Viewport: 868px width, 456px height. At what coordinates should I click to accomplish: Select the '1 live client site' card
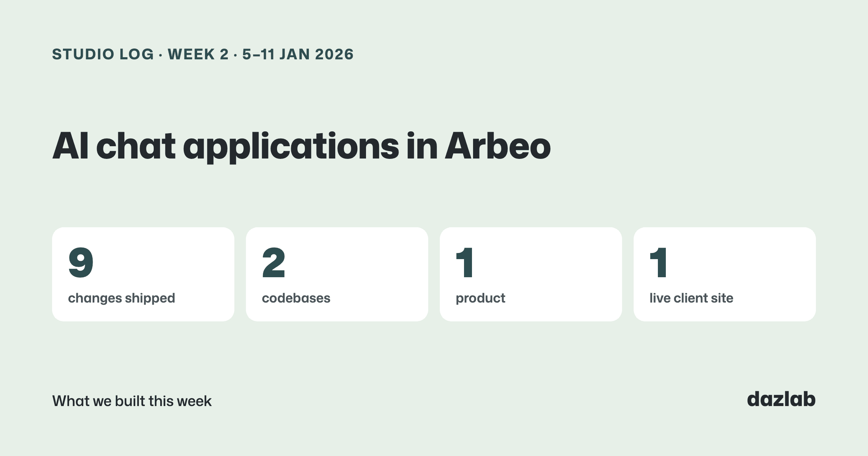(725, 274)
